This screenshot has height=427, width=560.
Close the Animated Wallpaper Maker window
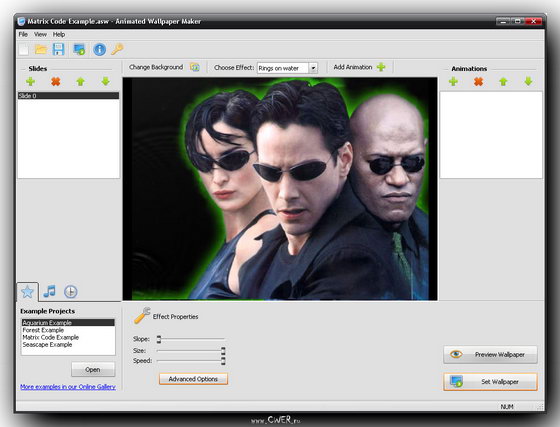coord(534,21)
